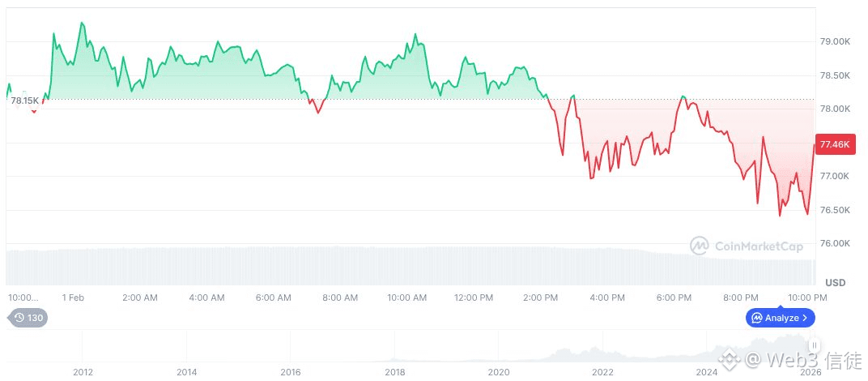This screenshot has height=381, width=868.
Task: Click the 76.50K price axis label
Action: 835,210
